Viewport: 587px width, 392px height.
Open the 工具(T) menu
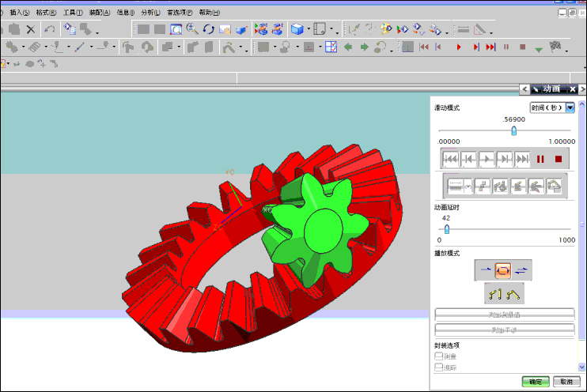click(73, 13)
